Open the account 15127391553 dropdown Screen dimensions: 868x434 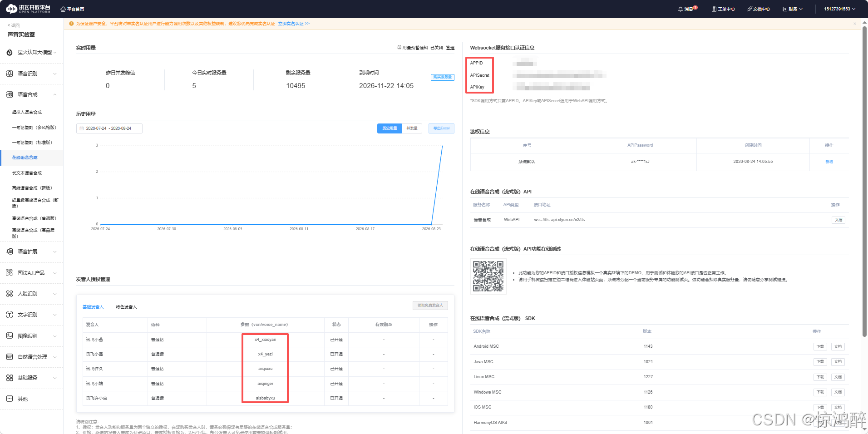pyautogui.click(x=840, y=9)
